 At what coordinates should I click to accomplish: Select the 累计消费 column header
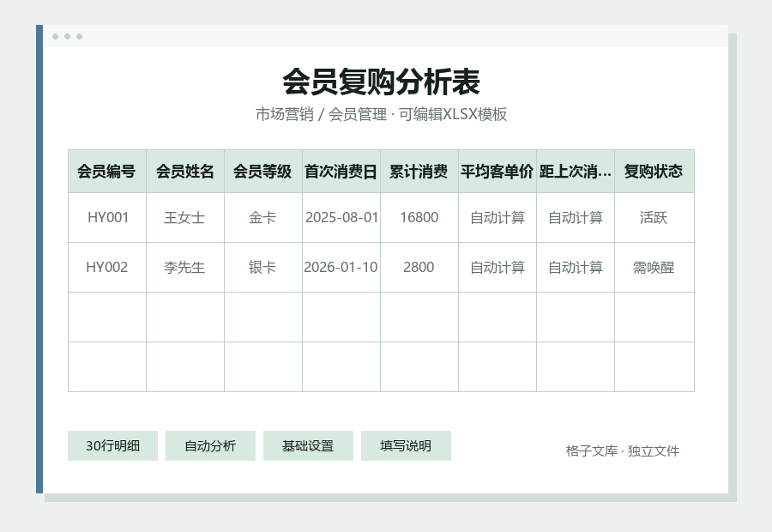419,172
